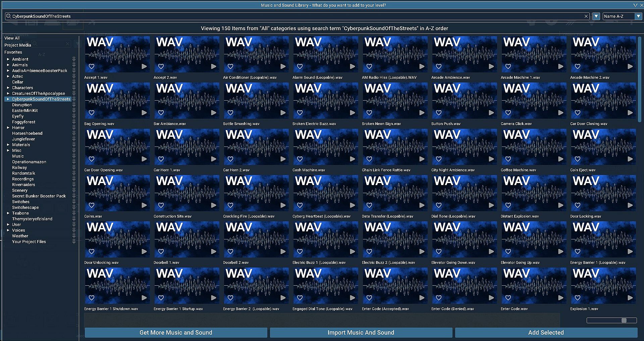
Task: Select the City Night Ambience.wav thumbnail
Action: coord(464,147)
